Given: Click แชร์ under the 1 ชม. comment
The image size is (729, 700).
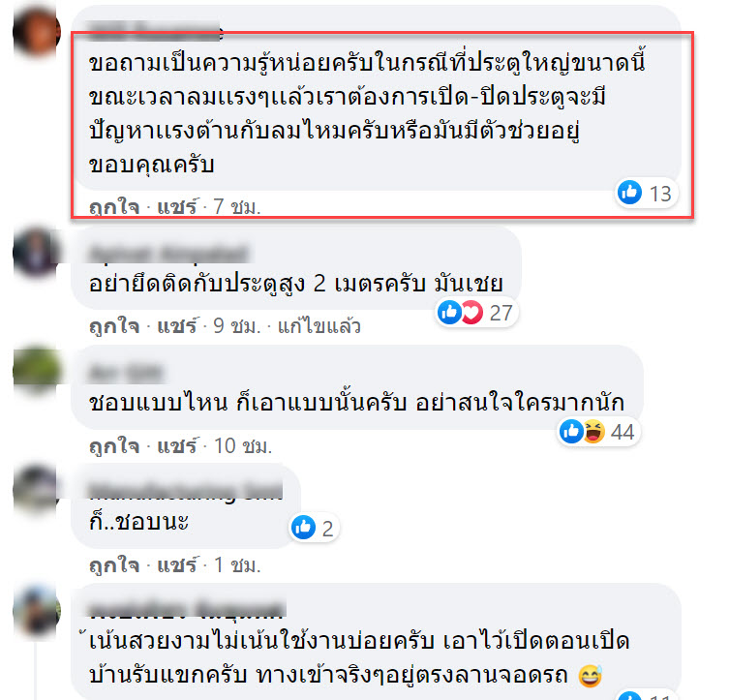Looking at the screenshot, I should pyautogui.click(x=177, y=565).
